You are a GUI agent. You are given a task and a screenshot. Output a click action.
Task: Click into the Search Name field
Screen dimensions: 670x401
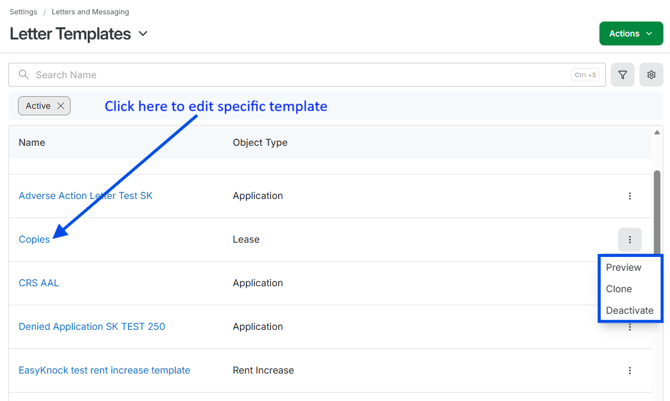[307, 75]
